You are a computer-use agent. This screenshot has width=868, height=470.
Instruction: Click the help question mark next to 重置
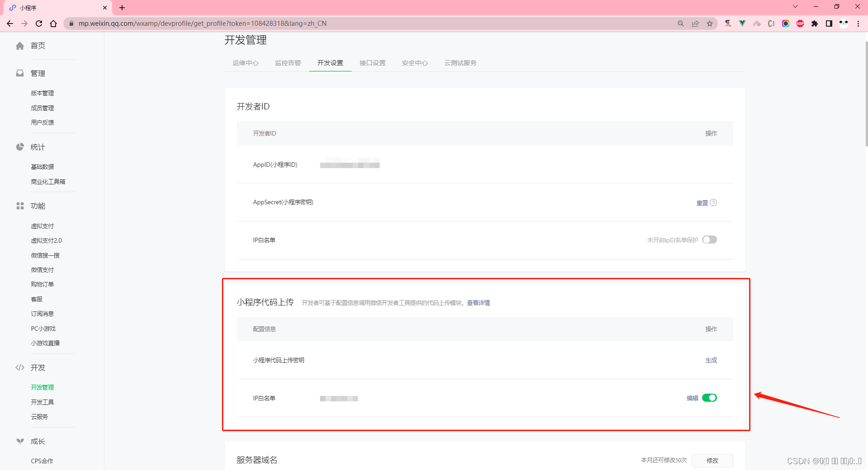(x=713, y=202)
